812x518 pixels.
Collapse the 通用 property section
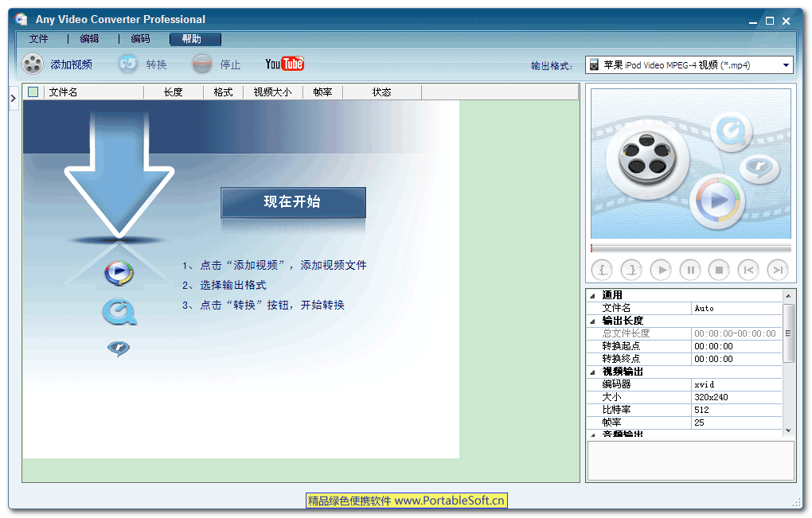click(593, 296)
